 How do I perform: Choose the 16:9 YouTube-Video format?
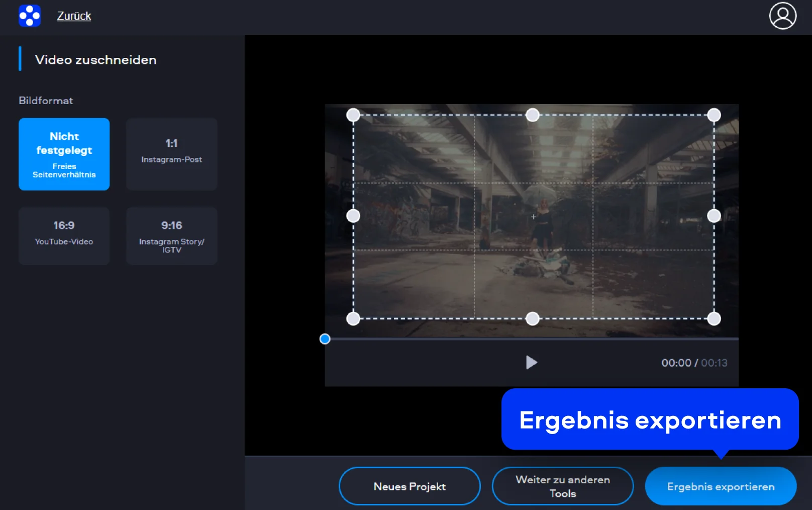[64, 235]
